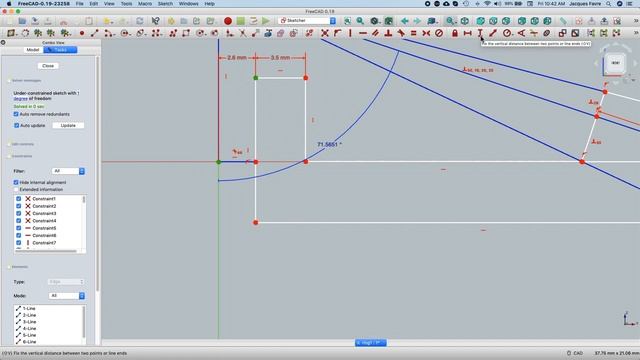
Task: Apply coincident constraint tool
Action: pos(325,33)
